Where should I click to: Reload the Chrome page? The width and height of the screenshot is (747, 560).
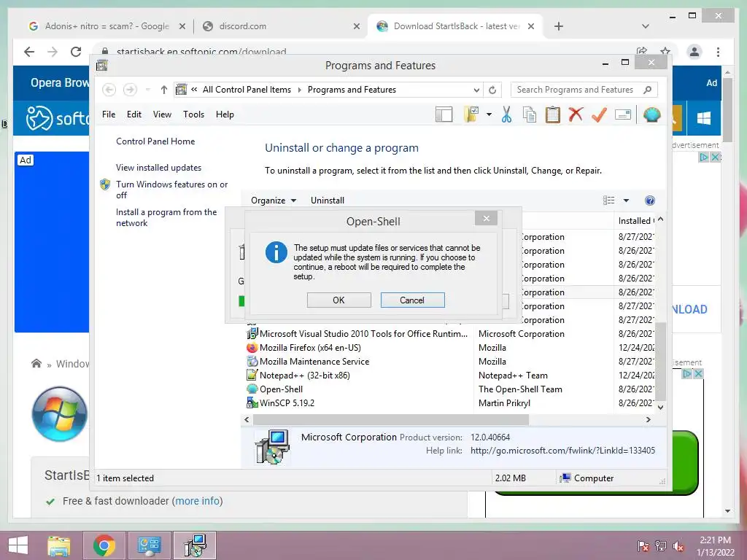coord(76,52)
